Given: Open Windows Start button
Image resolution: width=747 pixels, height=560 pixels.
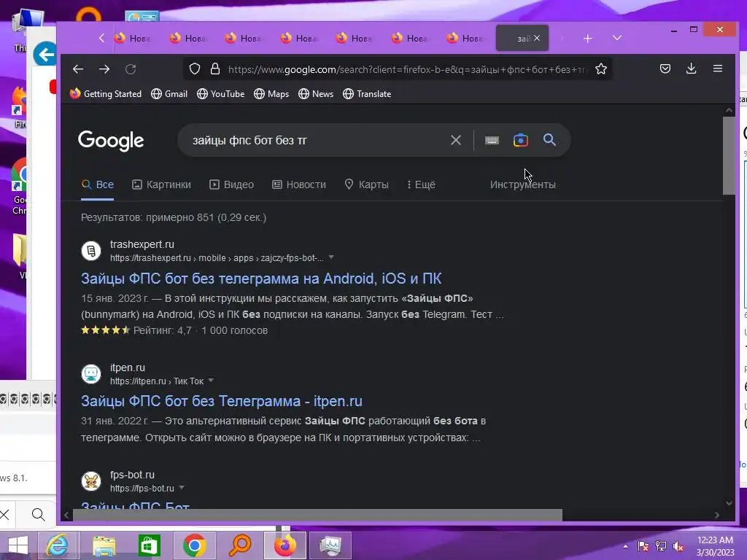Looking at the screenshot, I should click(18, 545).
